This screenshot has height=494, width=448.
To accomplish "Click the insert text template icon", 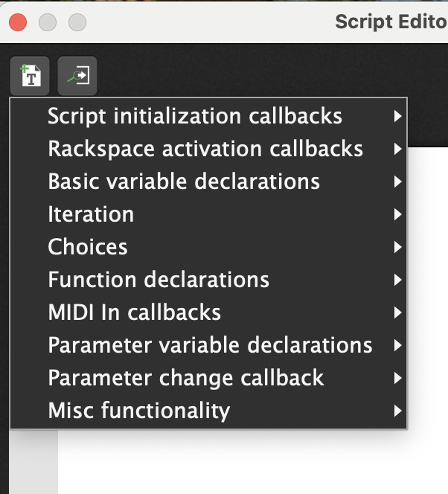I will coord(31,75).
